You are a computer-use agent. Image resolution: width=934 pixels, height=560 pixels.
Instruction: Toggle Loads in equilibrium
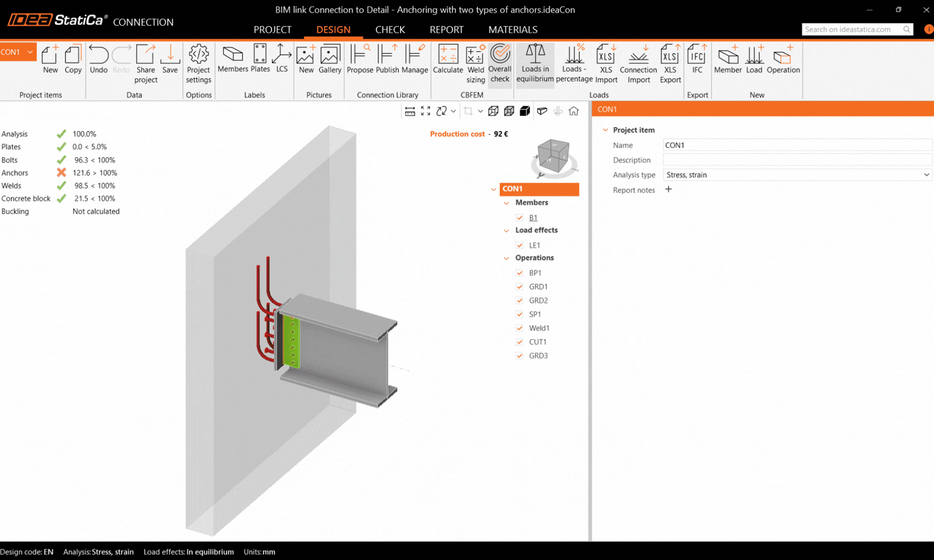tap(535, 63)
